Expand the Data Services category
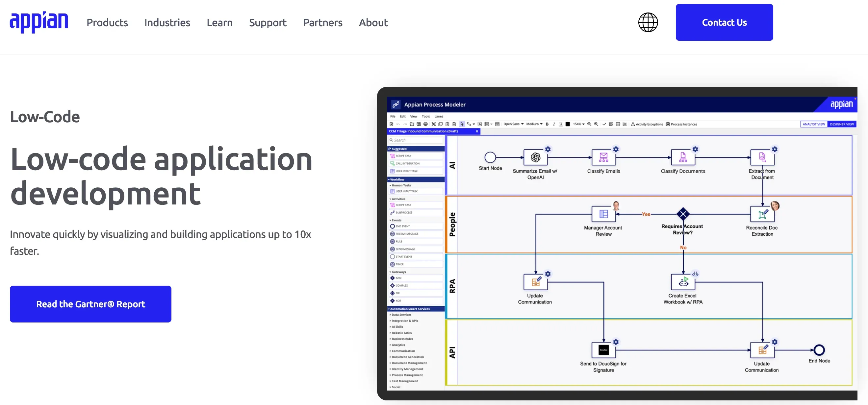 pyautogui.click(x=401, y=315)
